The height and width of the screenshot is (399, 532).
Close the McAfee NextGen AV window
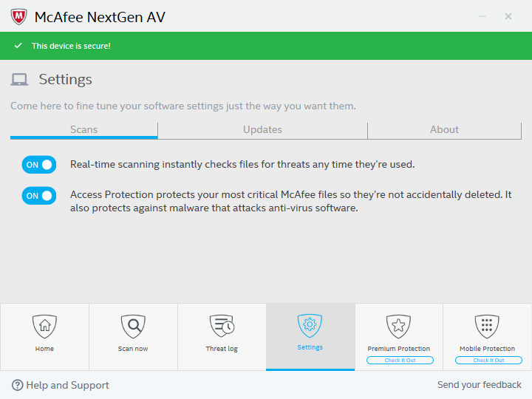click(x=508, y=16)
